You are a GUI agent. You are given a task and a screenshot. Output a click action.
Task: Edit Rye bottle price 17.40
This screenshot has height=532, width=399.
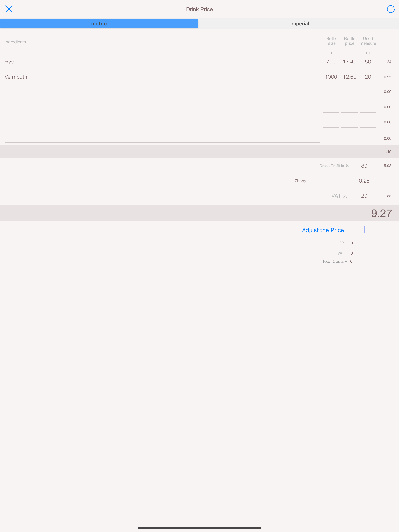pos(350,62)
